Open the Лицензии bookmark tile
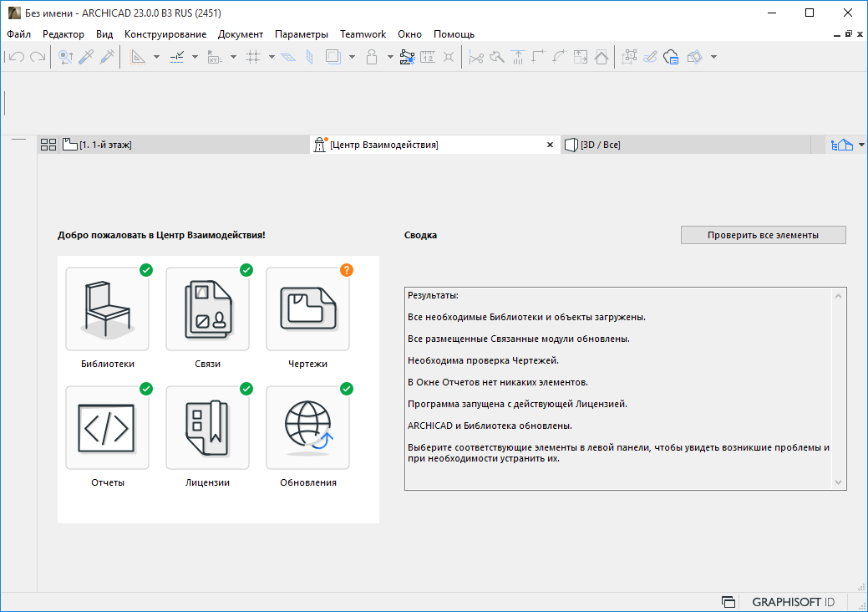 207,427
